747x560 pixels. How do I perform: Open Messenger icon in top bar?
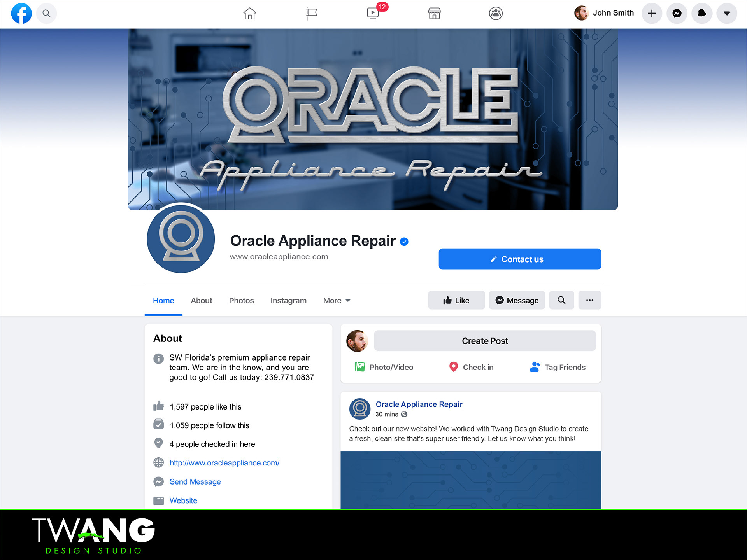[x=677, y=14]
